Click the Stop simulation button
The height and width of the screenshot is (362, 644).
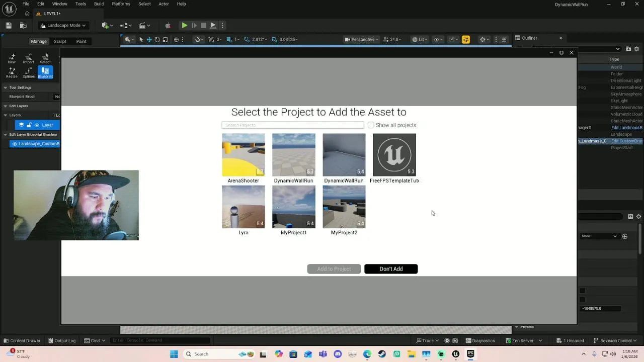point(203,25)
